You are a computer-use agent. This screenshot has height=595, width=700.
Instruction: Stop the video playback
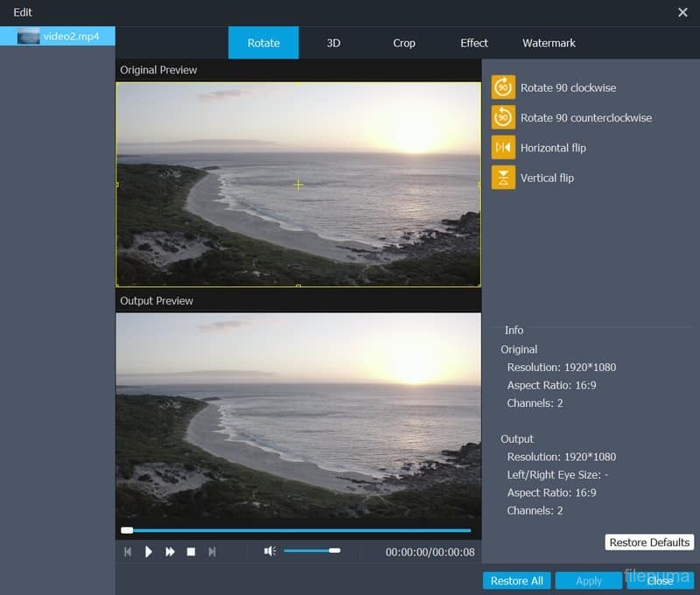[x=191, y=551]
